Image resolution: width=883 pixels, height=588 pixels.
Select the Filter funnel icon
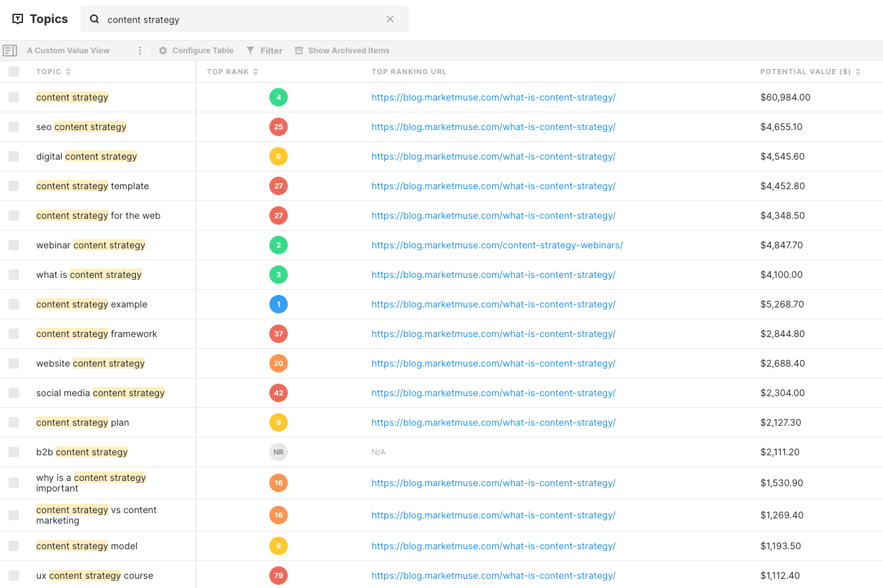pyautogui.click(x=250, y=50)
